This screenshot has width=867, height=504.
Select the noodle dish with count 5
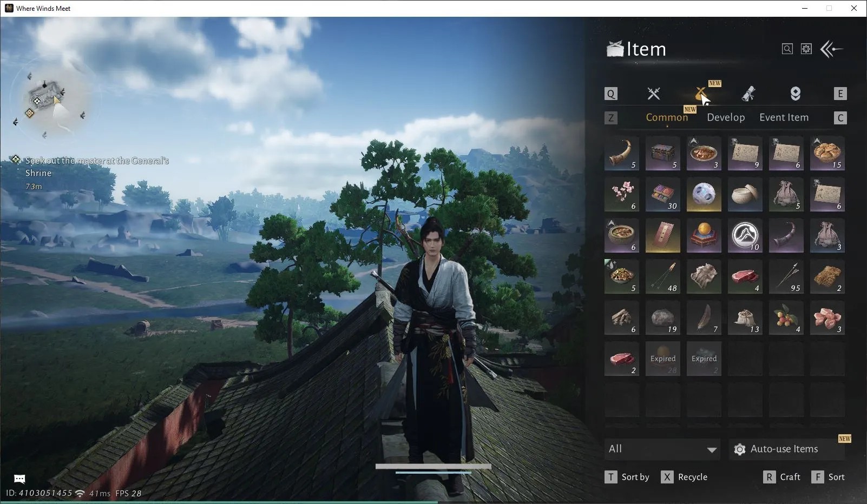[622, 276]
